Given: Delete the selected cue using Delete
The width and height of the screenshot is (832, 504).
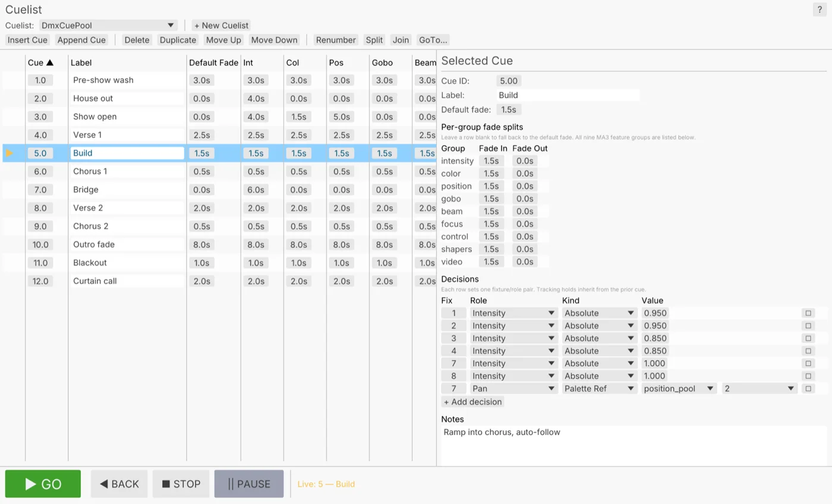Looking at the screenshot, I should point(137,40).
